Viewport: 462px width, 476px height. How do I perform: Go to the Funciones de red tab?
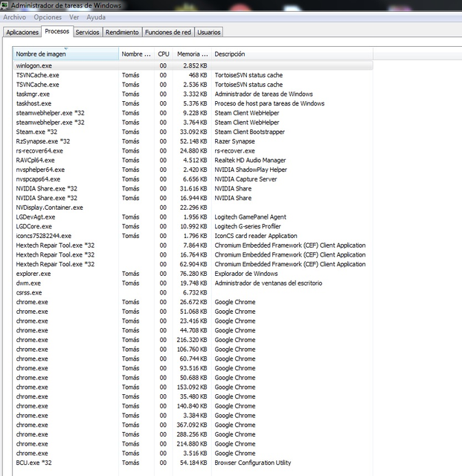coord(168,32)
